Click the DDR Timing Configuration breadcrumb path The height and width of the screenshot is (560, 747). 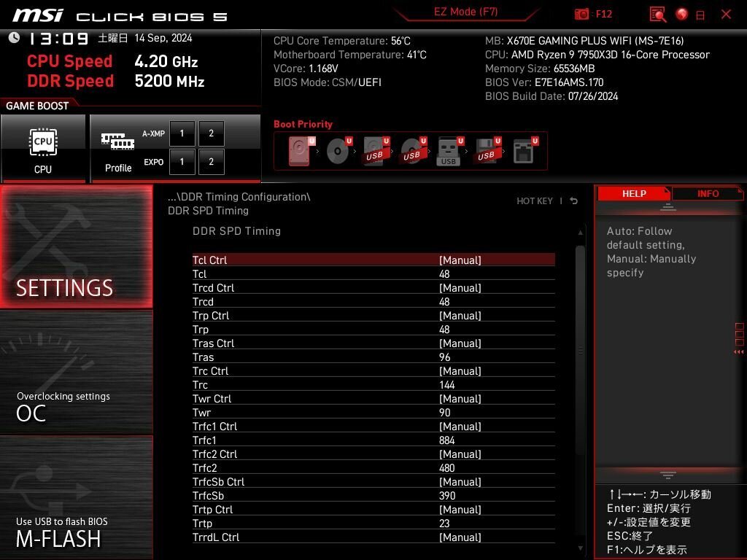(239, 197)
